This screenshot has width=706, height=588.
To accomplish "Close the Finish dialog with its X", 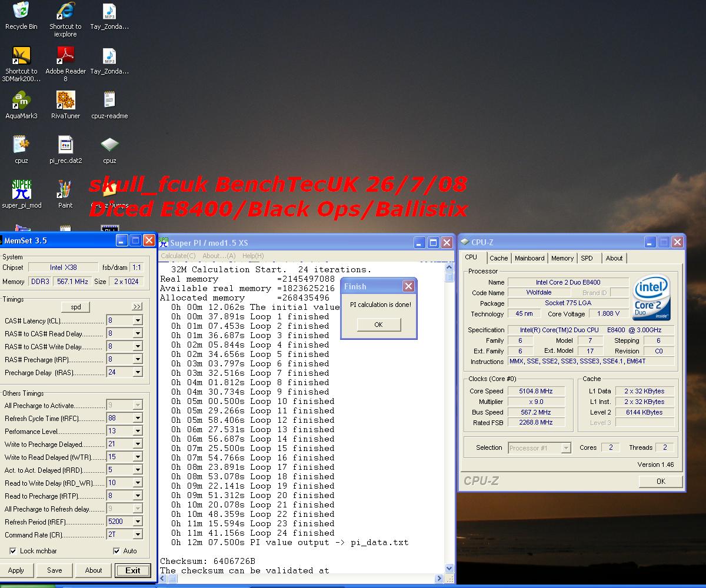I will point(408,286).
